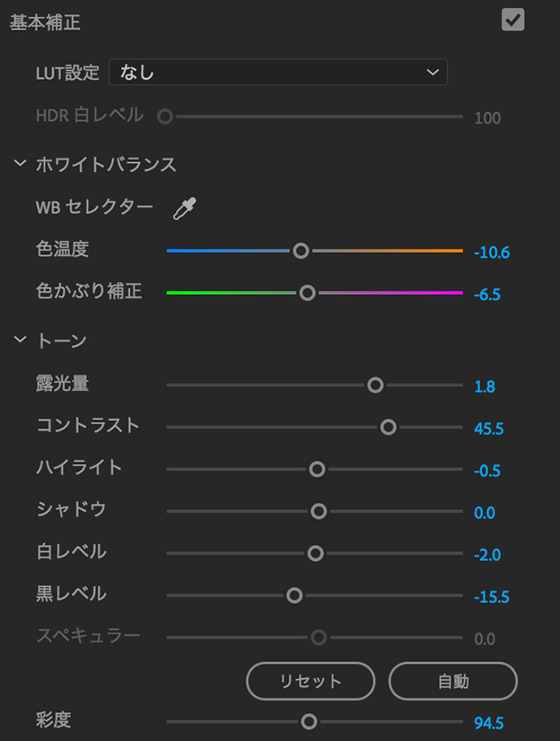
Task: Click the 色かぶり補正 slider handle
Action: (307, 292)
